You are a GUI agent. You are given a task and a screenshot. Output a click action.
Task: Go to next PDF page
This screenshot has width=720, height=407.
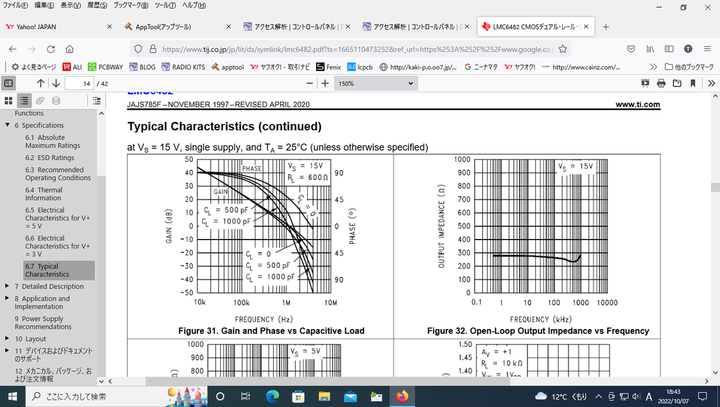click(x=57, y=83)
